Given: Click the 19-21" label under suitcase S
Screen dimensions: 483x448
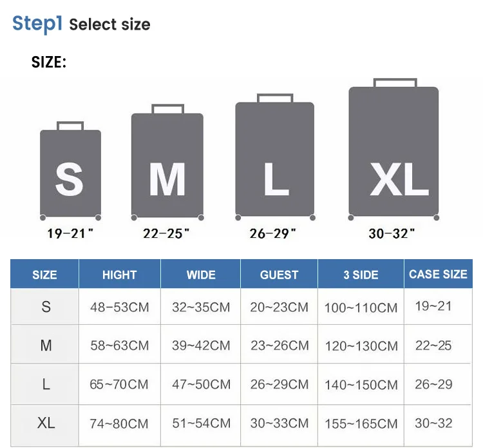Looking at the screenshot, I should point(70,233).
